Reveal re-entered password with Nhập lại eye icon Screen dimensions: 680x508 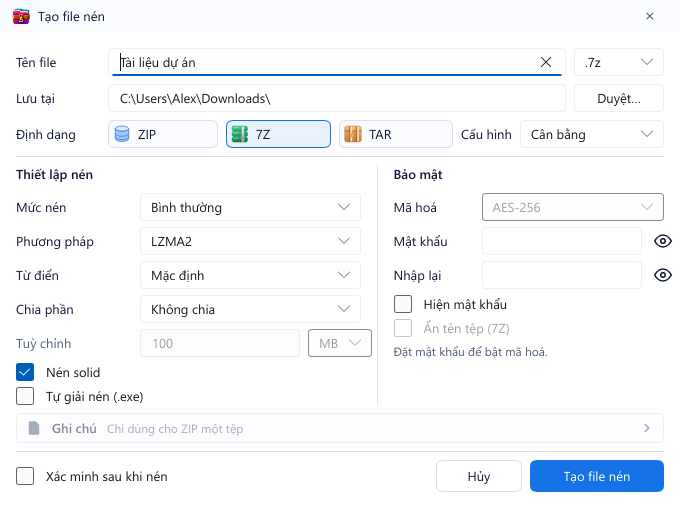click(x=663, y=275)
